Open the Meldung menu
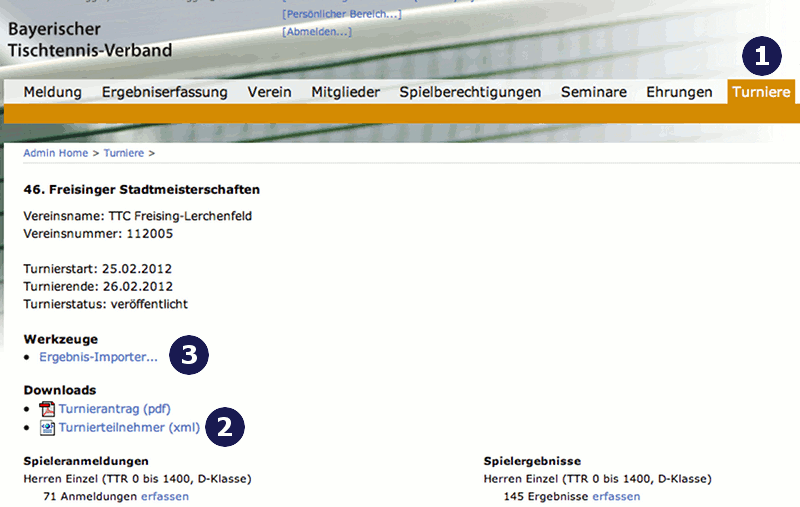Viewport: 800px width, 507px height. (52, 92)
